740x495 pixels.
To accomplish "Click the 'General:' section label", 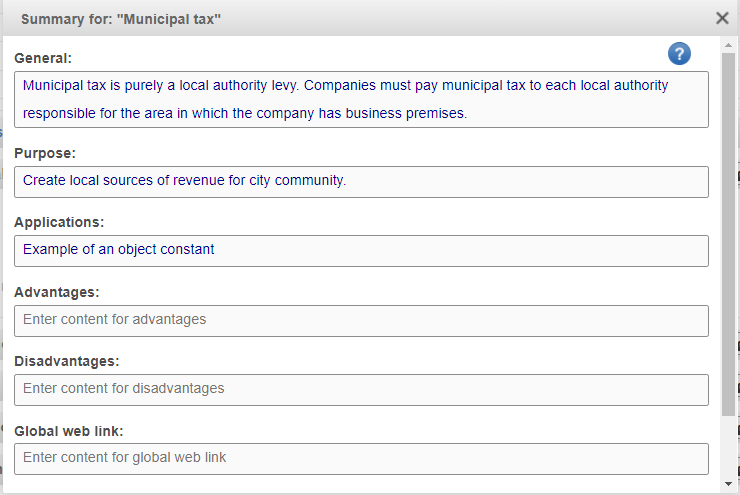I will pyautogui.click(x=43, y=59).
